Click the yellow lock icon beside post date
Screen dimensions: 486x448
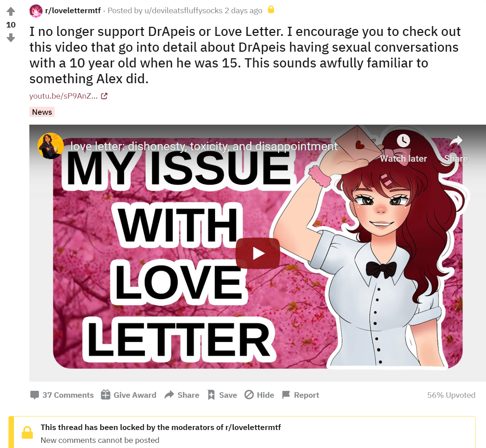[271, 10]
